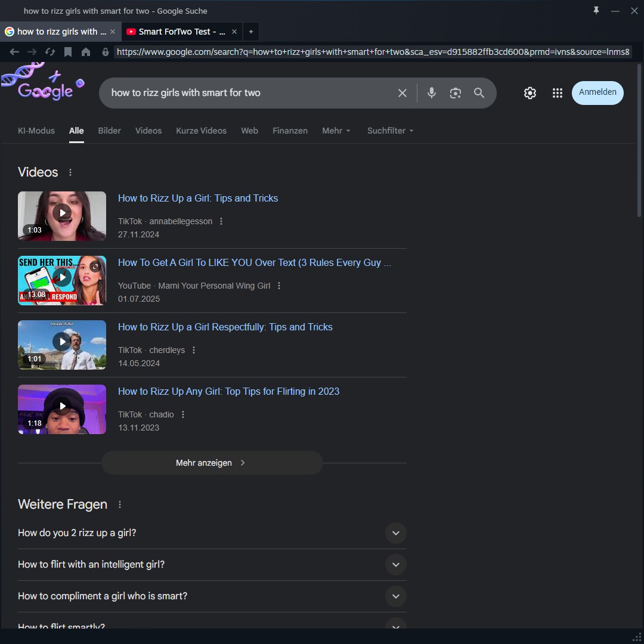The width and height of the screenshot is (644, 644).
Task: Click the date text 27.11.2024
Action: [x=138, y=234]
